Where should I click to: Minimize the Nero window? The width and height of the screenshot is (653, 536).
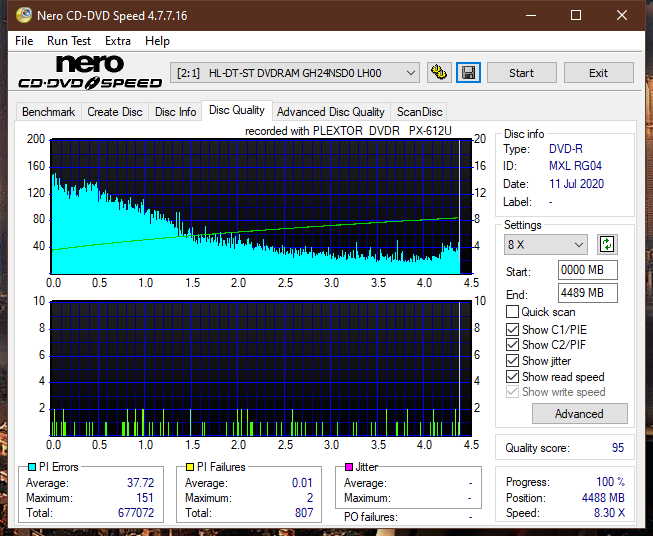click(531, 15)
